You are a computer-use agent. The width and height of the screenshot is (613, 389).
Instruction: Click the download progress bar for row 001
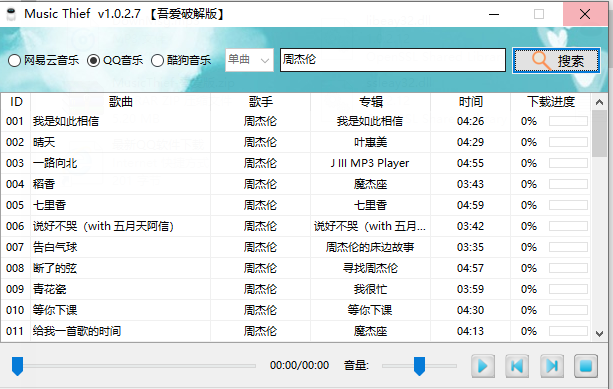568,121
